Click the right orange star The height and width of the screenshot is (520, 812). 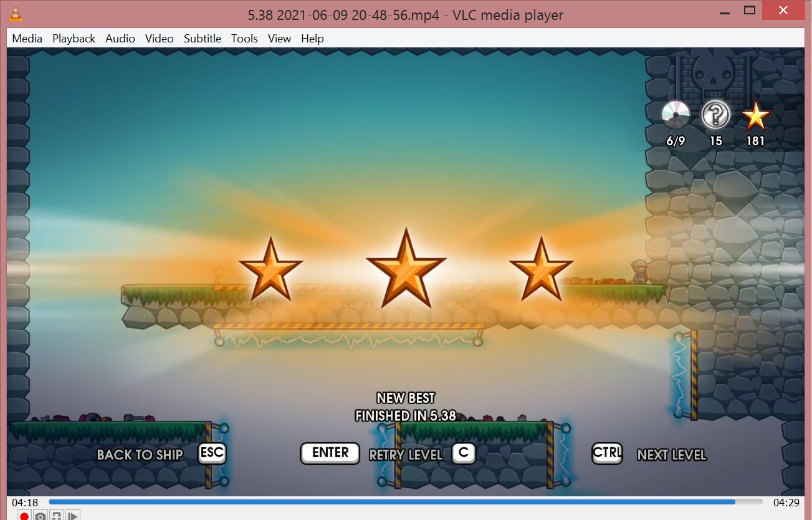click(541, 269)
